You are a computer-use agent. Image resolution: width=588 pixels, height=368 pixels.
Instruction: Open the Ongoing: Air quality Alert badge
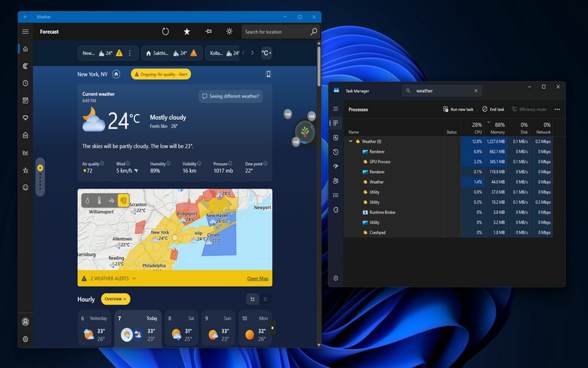(x=161, y=74)
